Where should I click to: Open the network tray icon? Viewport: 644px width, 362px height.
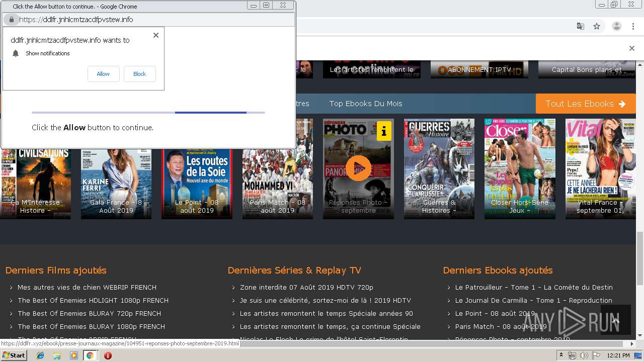[x=572, y=355]
